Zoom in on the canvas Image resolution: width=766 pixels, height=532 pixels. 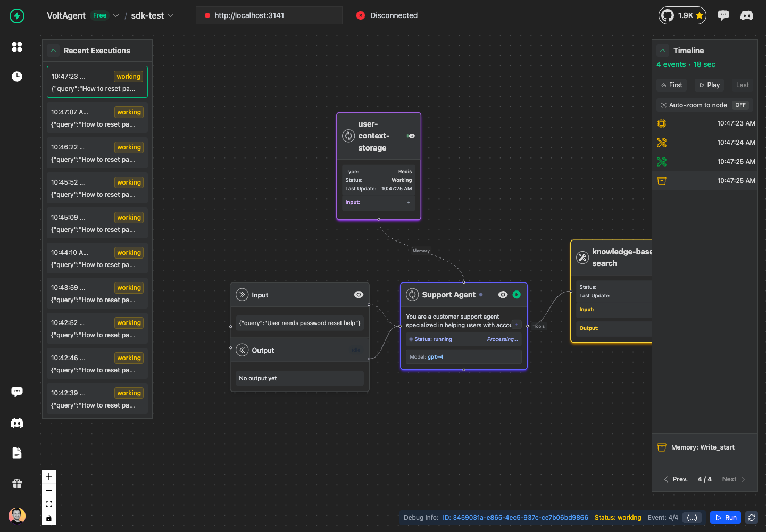tap(49, 477)
